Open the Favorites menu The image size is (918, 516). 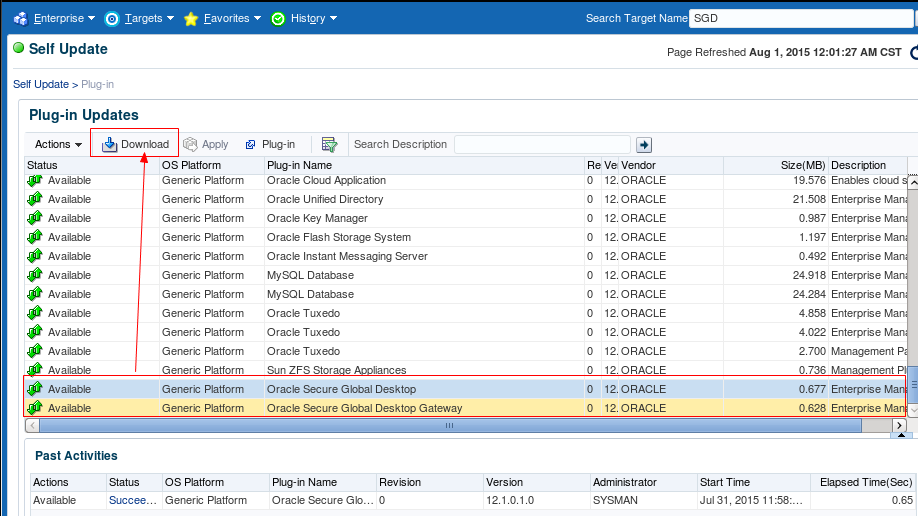tap(232, 18)
